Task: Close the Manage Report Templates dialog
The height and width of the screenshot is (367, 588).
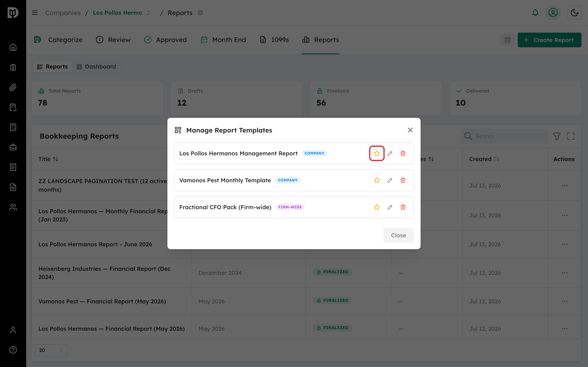Action: click(399, 235)
